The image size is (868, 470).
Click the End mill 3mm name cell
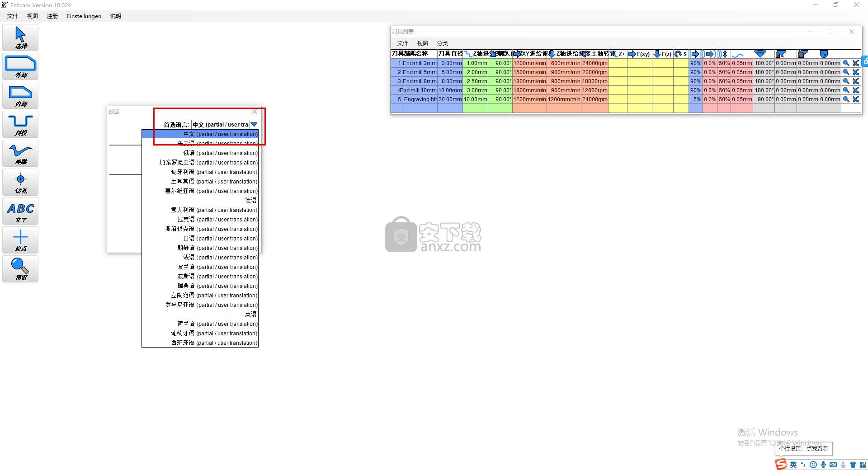(x=420, y=63)
